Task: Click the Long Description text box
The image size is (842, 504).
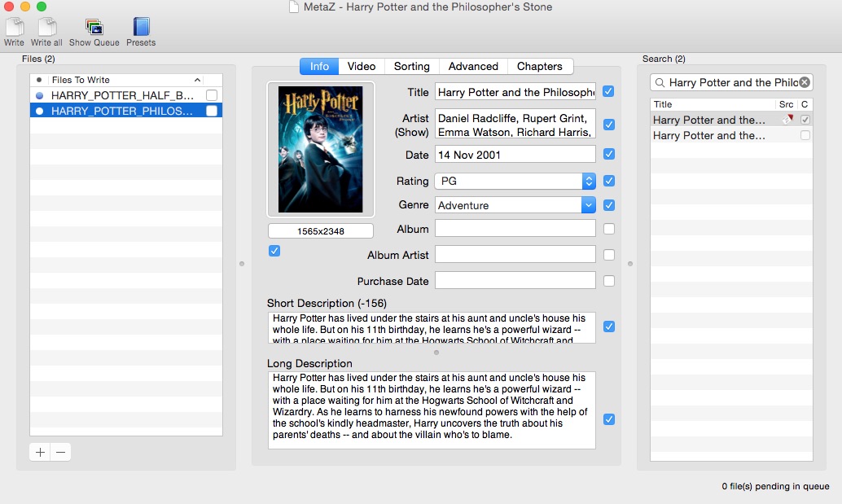Action: 432,410
